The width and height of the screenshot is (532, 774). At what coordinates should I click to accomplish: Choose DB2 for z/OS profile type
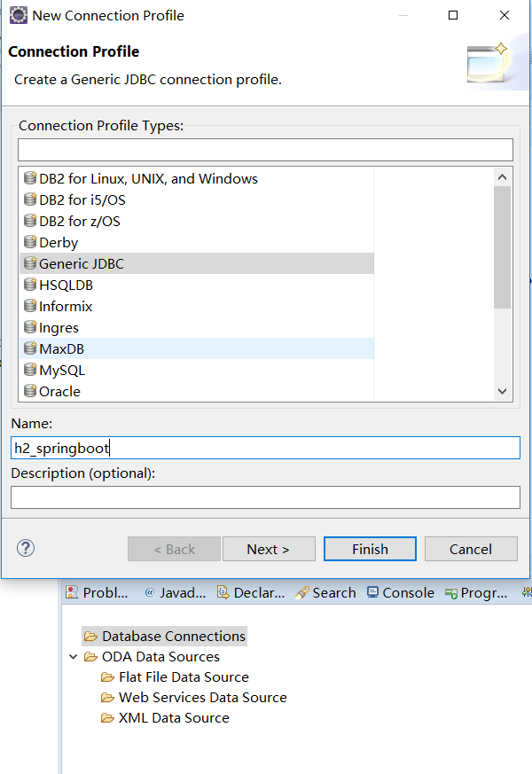79,222
